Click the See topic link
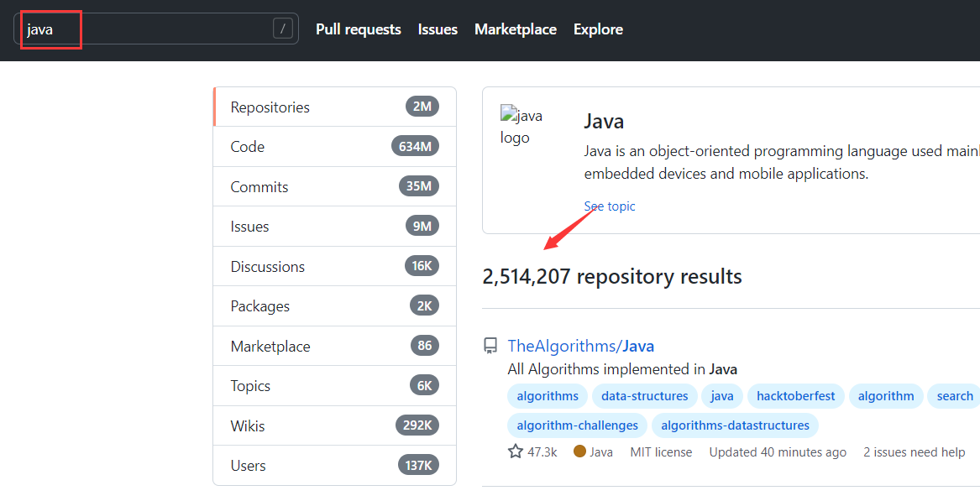Viewport: 980px width, 501px height. pos(610,206)
